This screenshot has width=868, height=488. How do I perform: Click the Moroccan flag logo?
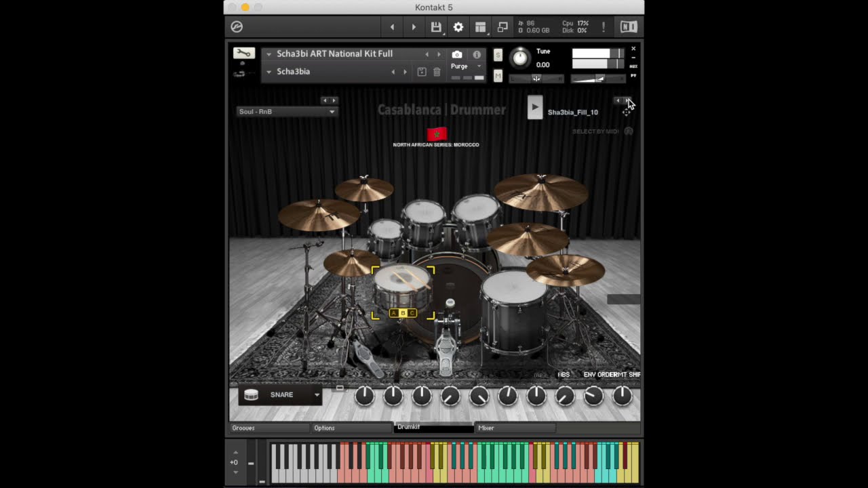[x=437, y=134]
